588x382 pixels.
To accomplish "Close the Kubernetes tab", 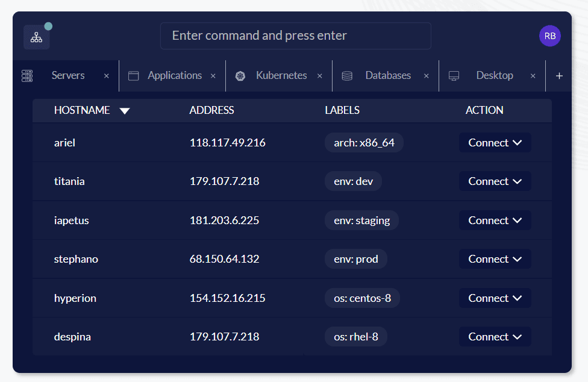I will [x=320, y=76].
